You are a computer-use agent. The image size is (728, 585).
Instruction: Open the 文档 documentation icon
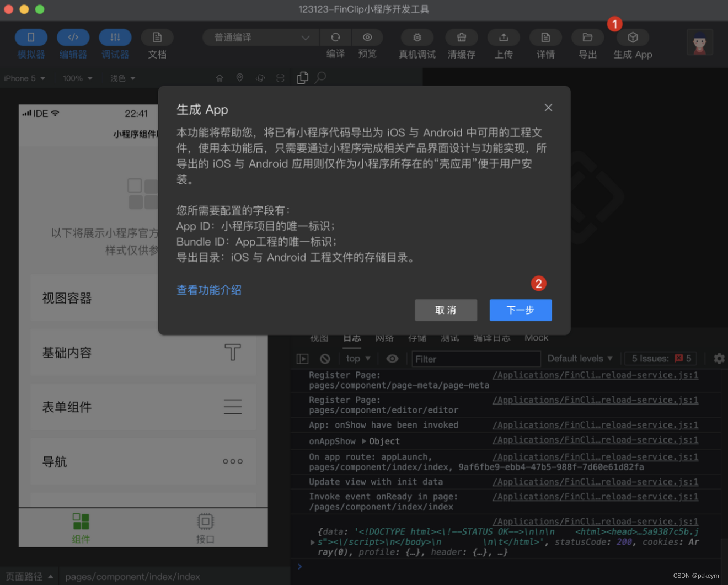click(x=157, y=37)
